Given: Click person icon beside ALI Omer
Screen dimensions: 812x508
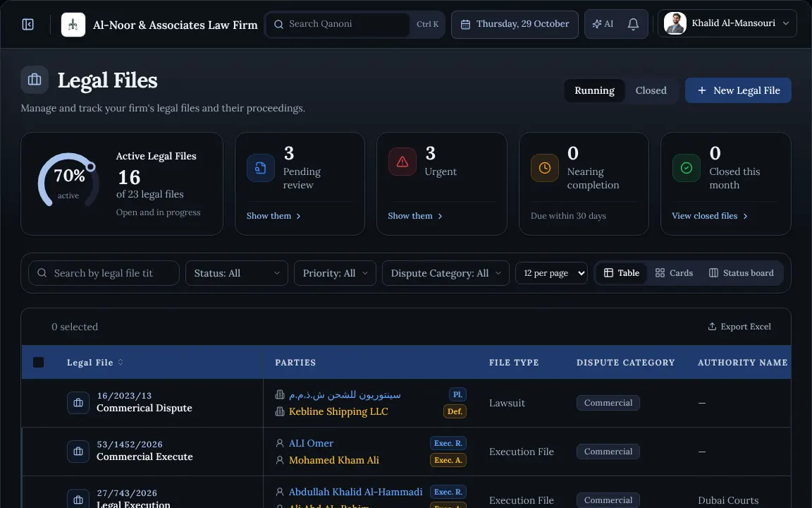Looking at the screenshot, I should 280,443.
